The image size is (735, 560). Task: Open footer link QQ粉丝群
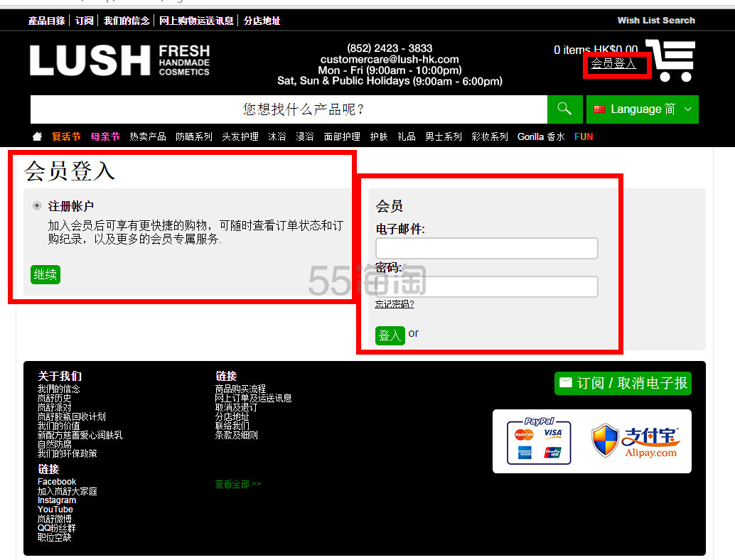56,528
